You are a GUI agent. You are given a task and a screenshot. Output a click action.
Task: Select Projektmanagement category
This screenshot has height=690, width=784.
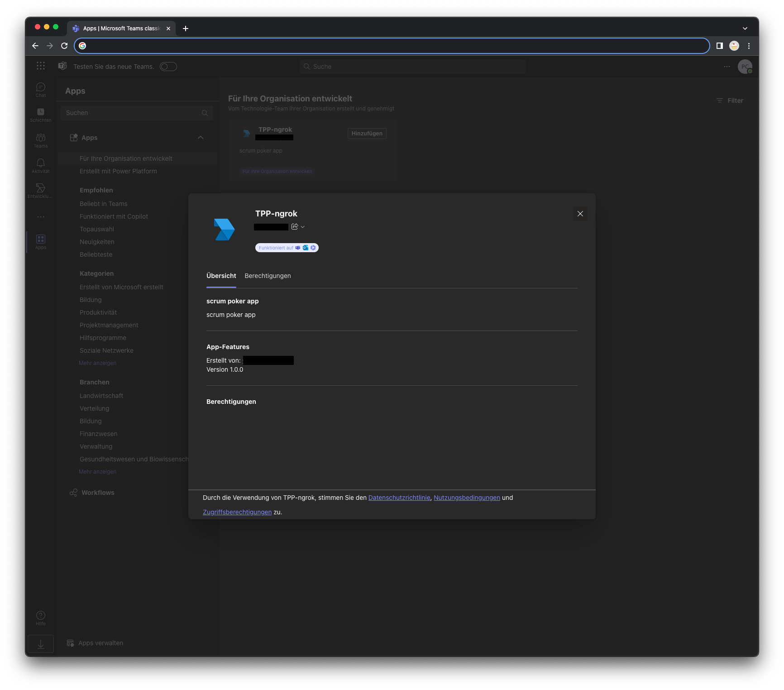(109, 325)
